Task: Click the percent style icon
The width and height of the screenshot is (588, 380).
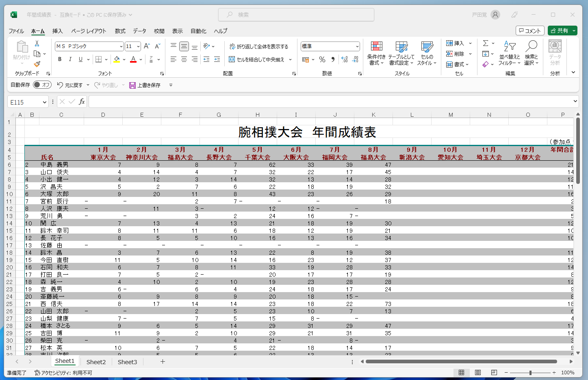Action: (322, 59)
